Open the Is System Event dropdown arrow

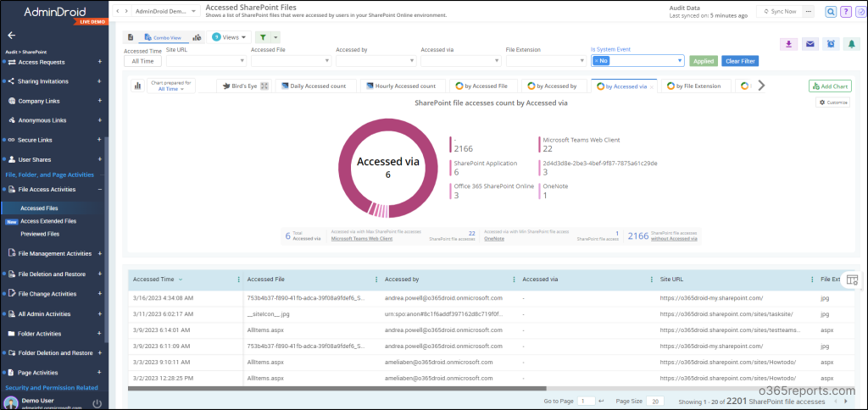coord(680,61)
